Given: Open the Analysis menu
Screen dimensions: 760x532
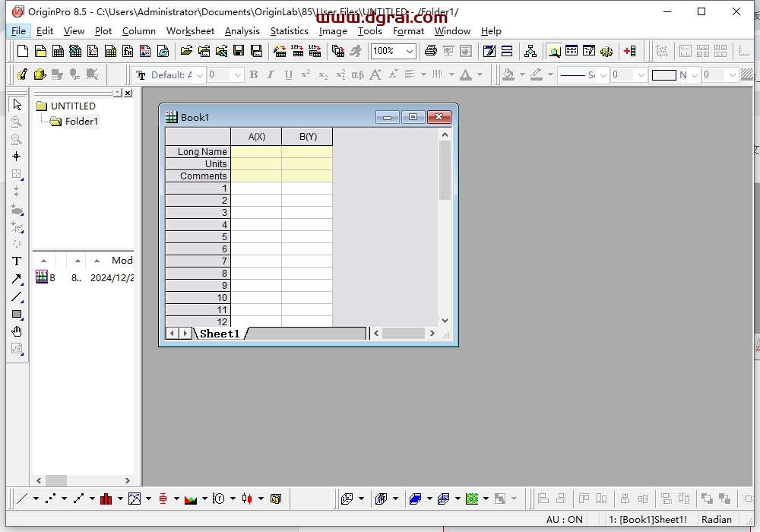Looking at the screenshot, I should coord(242,31).
